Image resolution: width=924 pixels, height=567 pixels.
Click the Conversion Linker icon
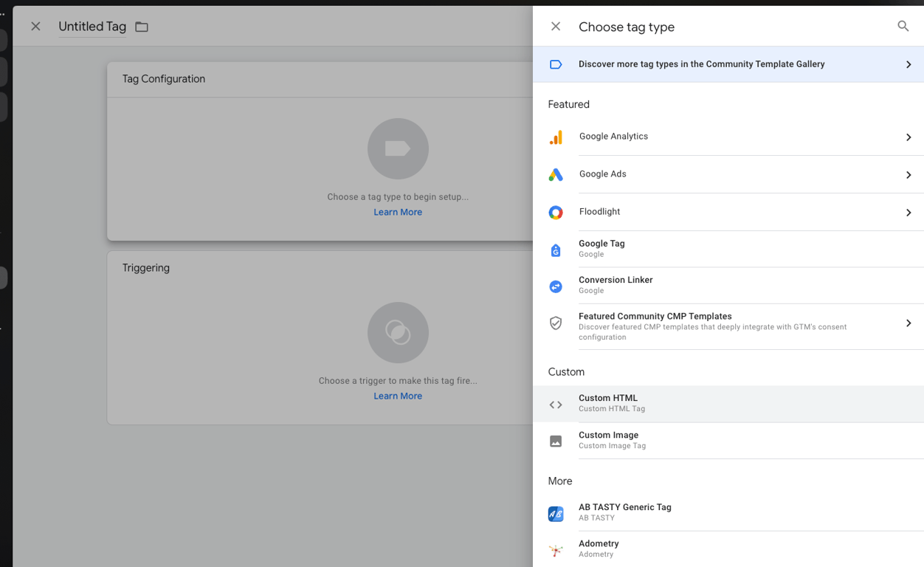(556, 286)
